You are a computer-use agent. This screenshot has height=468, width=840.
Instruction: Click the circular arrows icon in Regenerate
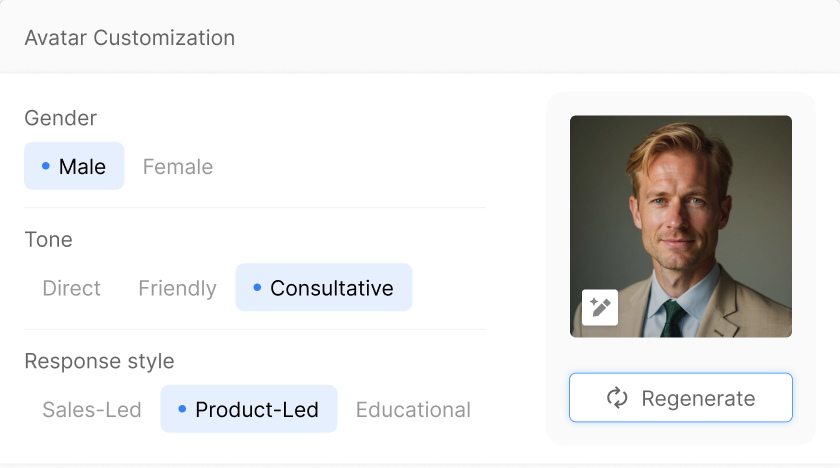[617, 399]
